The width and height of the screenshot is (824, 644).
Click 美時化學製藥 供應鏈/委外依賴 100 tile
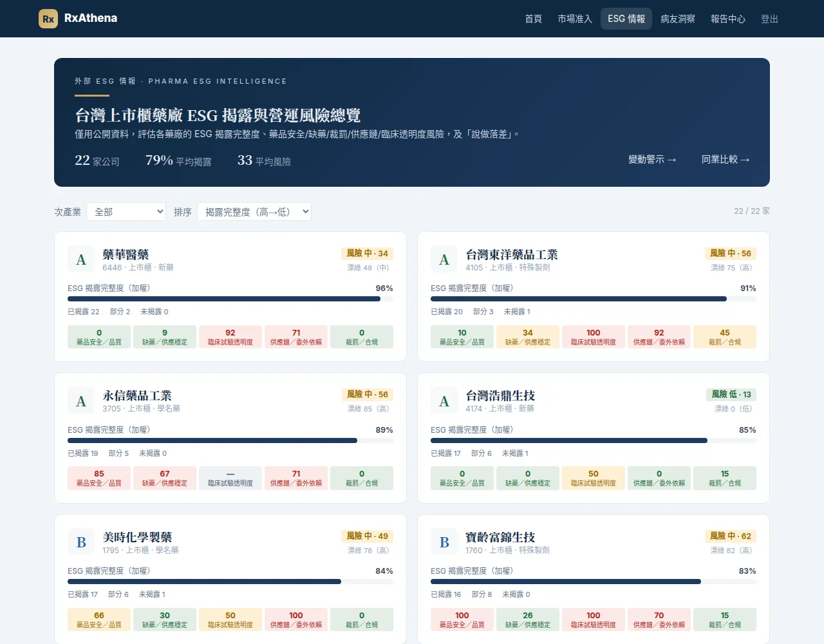tap(296, 620)
